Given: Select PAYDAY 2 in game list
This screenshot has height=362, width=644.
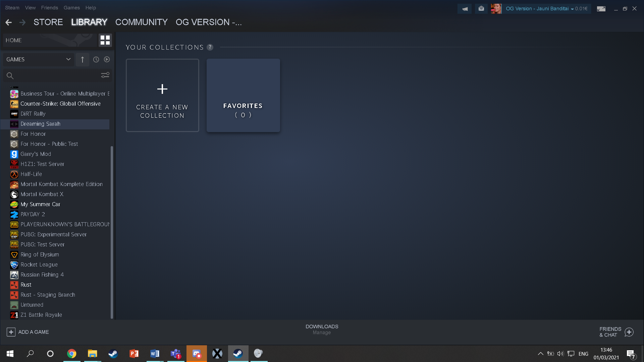Looking at the screenshot, I should point(33,214).
